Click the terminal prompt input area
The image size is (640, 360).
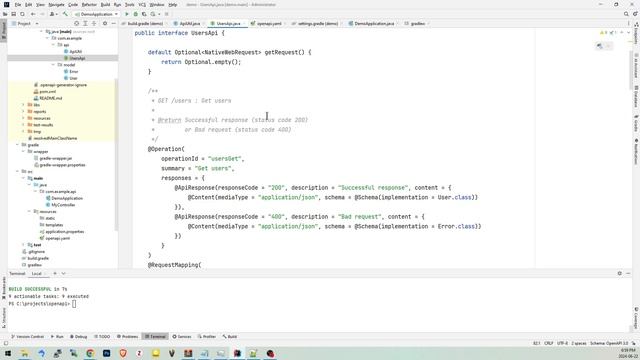point(74,304)
